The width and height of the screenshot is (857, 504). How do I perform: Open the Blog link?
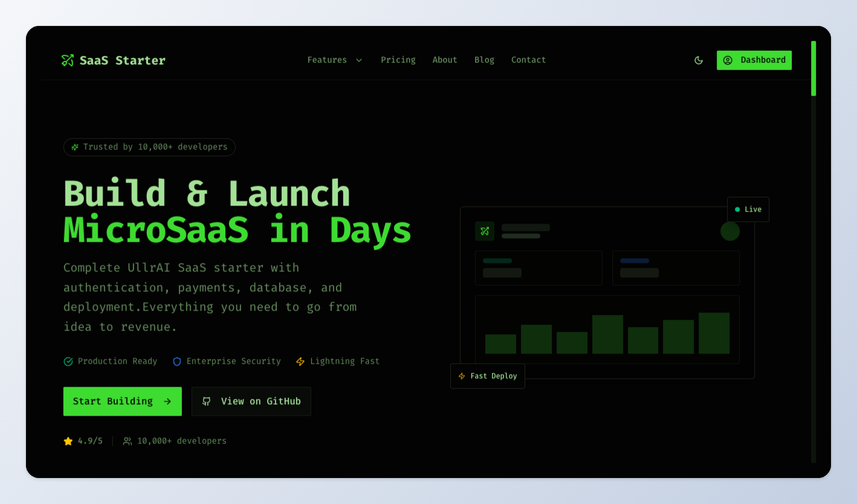click(x=484, y=60)
